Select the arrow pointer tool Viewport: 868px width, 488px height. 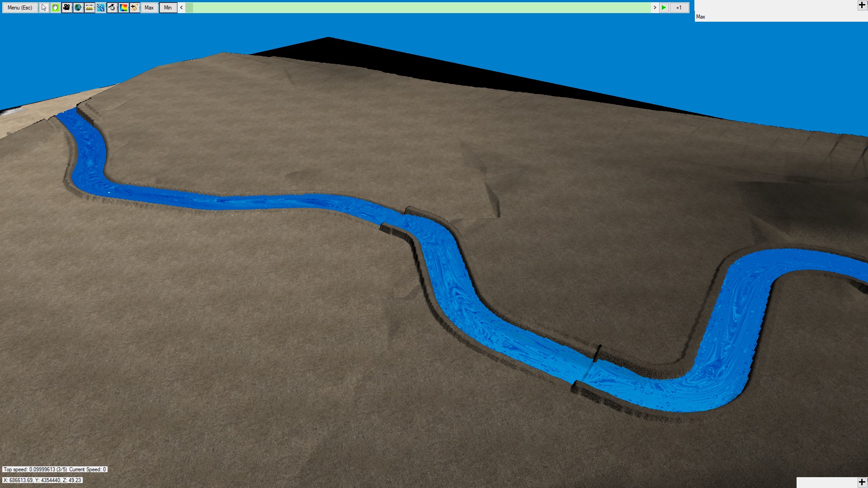point(44,8)
